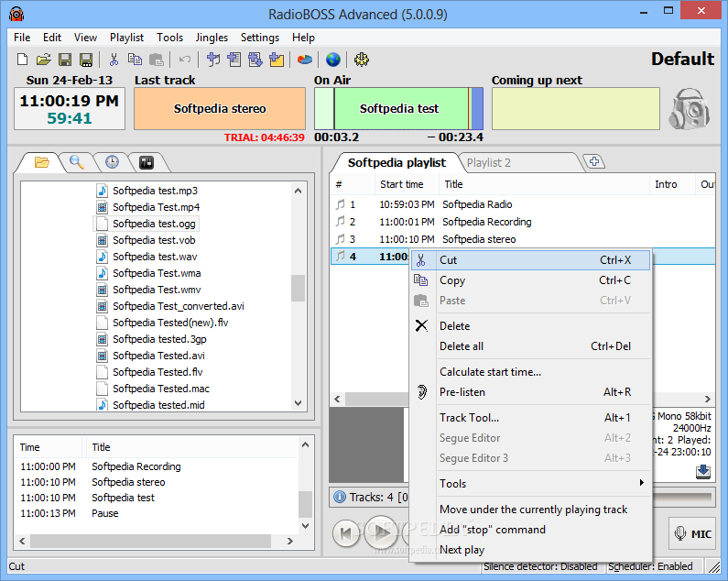Open the black grid cart wall tab
Image resolution: width=728 pixels, height=581 pixels.
click(x=147, y=162)
